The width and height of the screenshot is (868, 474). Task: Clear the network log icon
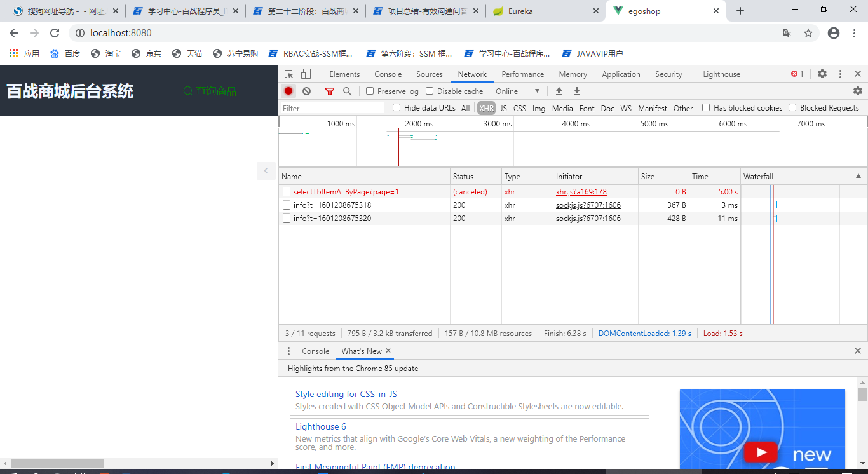coord(306,91)
